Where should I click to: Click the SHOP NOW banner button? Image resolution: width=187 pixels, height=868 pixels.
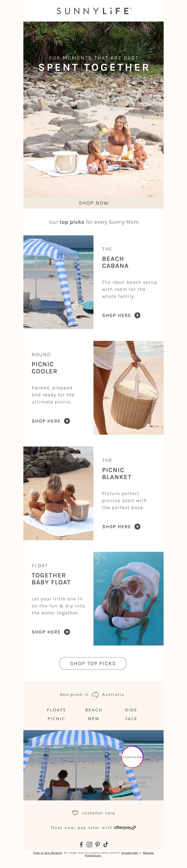coord(93,203)
